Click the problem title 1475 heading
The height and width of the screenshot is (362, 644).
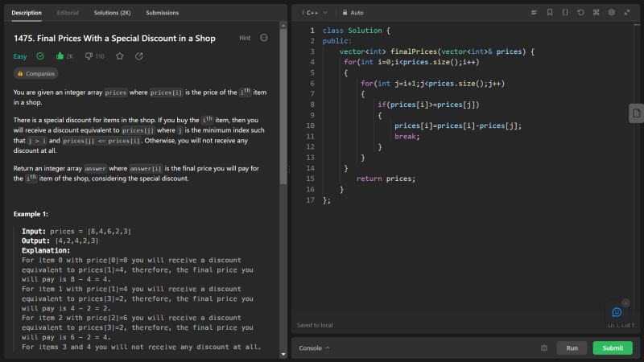click(114, 38)
